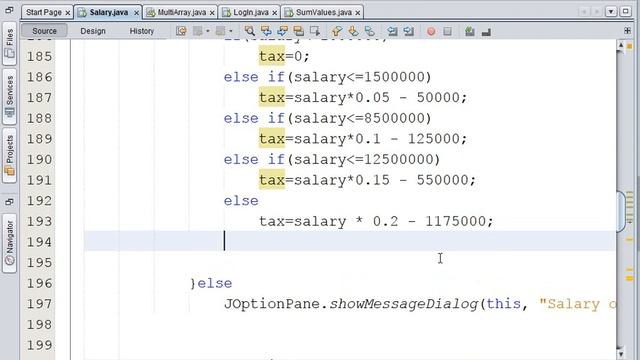Open the Back history dropdown arrow
This screenshot has height=360, width=640.
pos(208,31)
